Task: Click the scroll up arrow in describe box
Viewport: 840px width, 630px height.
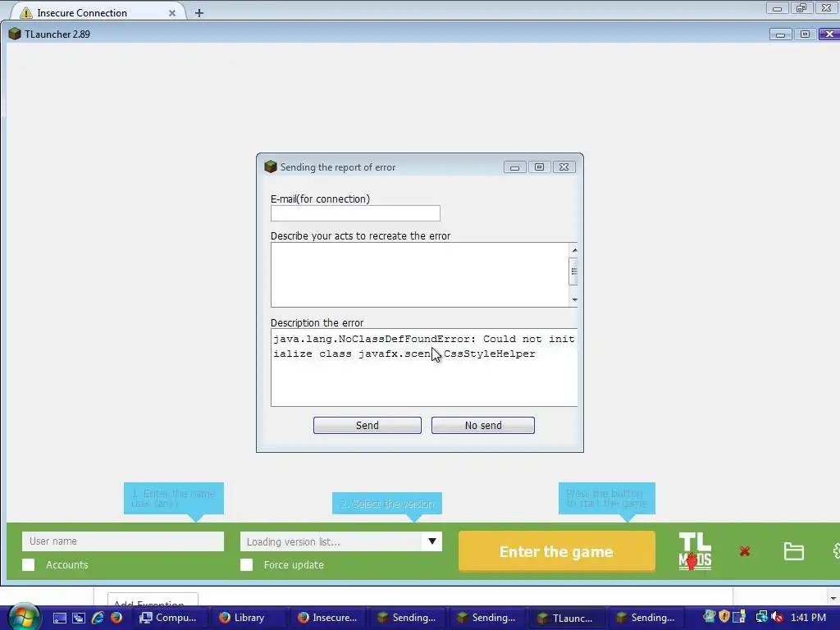Action: (573, 249)
